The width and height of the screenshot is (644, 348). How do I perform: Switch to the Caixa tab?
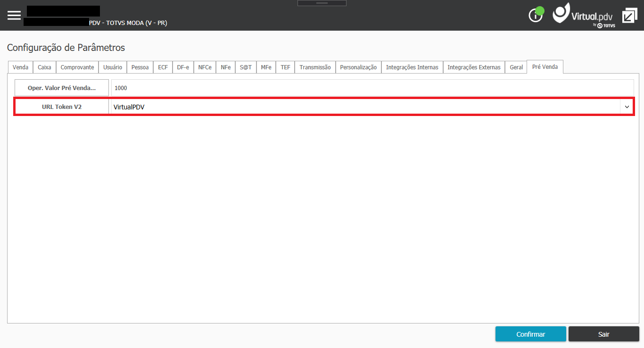45,67
